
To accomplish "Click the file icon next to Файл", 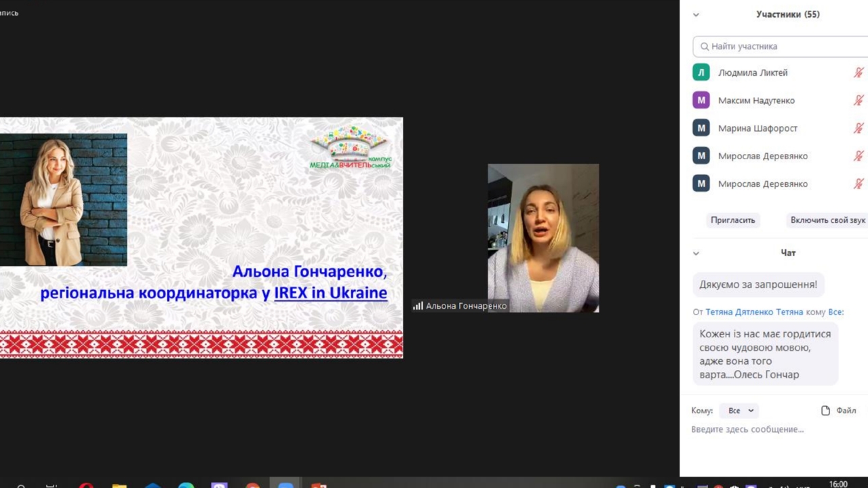I will coord(825,411).
